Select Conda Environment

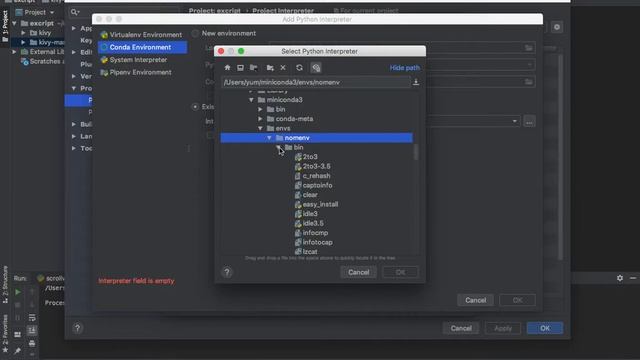(x=142, y=47)
